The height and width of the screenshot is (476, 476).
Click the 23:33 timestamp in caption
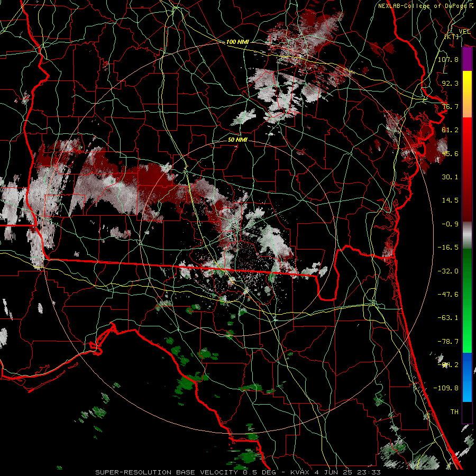tap(370, 472)
